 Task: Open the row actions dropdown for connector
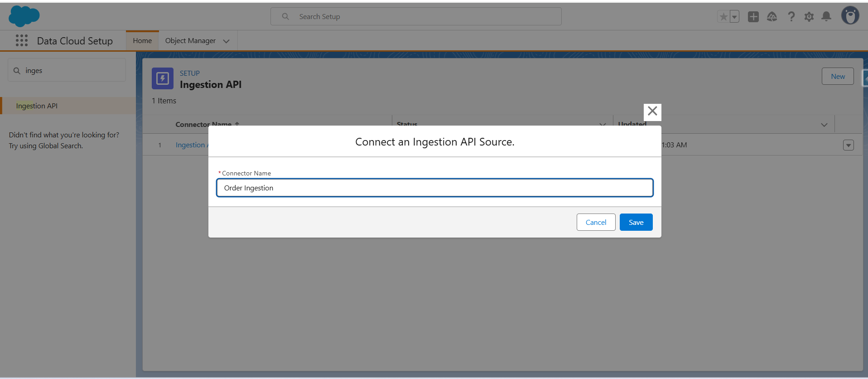pyautogui.click(x=848, y=145)
